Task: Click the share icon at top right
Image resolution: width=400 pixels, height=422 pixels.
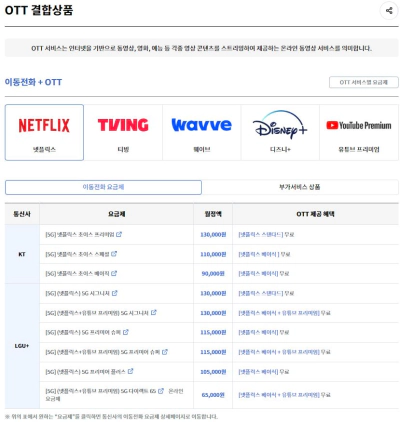Action: point(389,11)
